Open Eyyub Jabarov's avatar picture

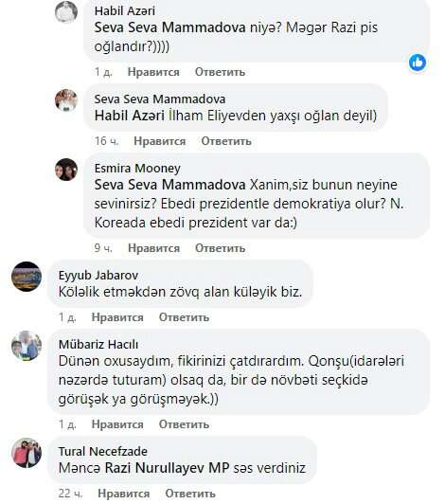tap(27, 277)
